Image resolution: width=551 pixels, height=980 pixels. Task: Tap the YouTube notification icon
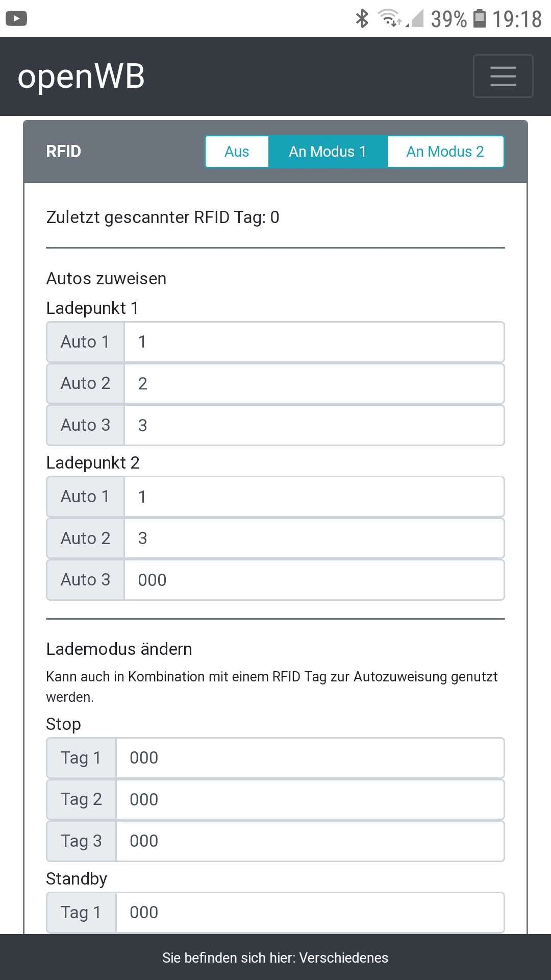coord(16,19)
